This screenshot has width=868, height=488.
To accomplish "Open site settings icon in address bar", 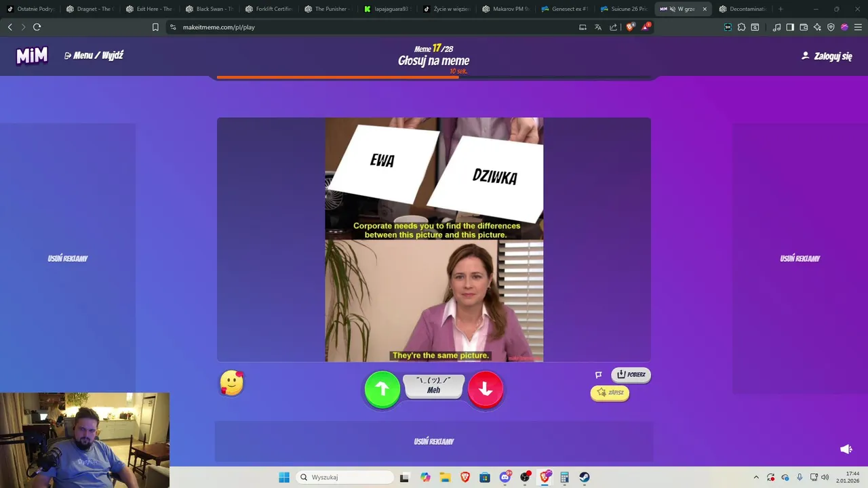I will point(173,27).
